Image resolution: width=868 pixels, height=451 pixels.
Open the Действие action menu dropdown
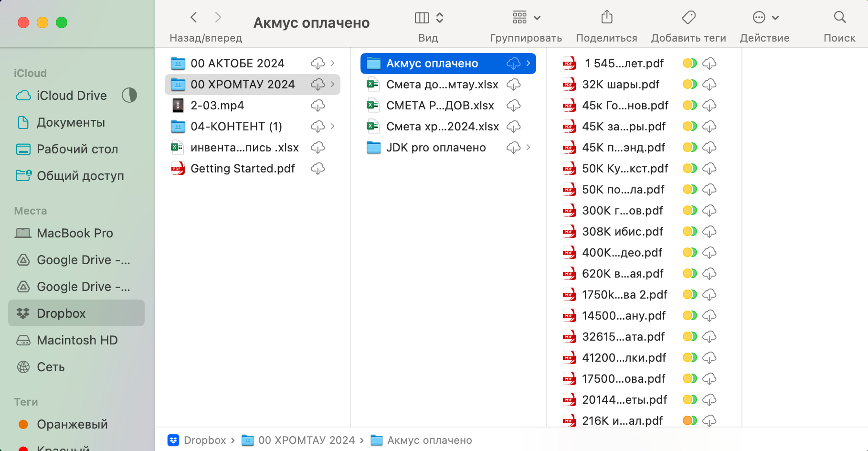pyautogui.click(x=765, y=18)
